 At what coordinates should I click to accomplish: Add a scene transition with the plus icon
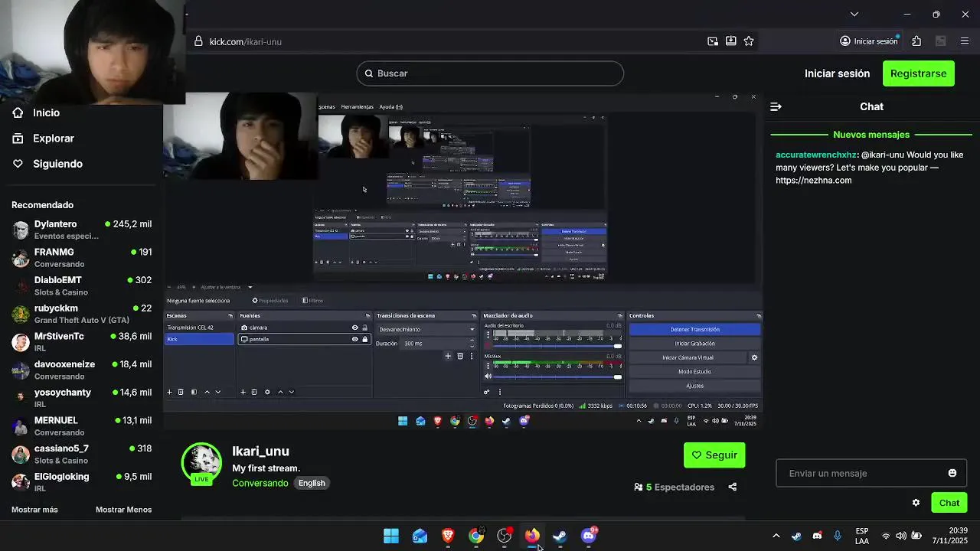pos(448,356)
